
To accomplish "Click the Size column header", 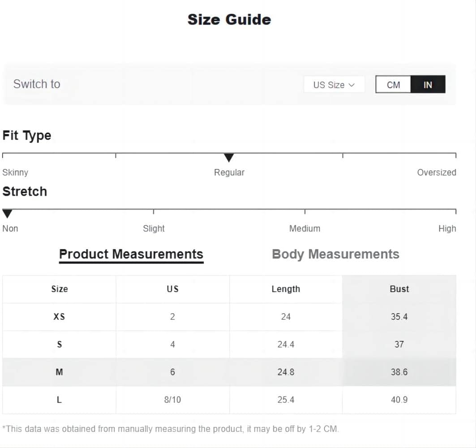I will (x=60, y=289).
